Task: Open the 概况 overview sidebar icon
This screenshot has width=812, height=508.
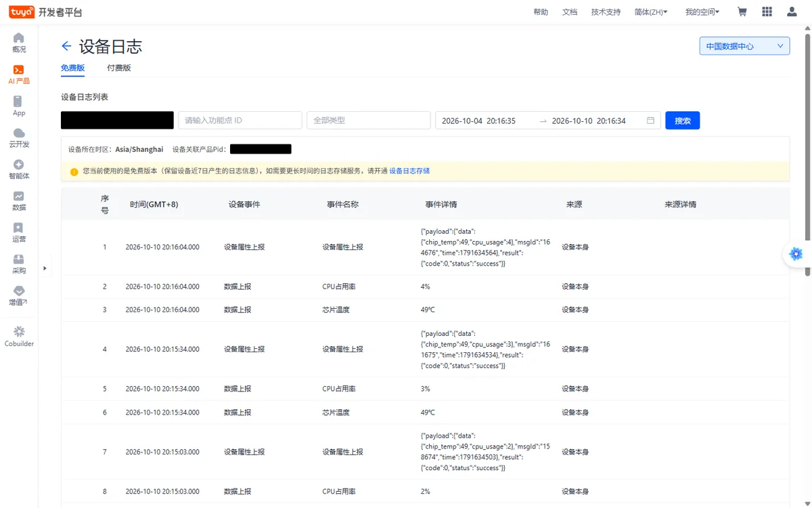Action: (19, 43)
